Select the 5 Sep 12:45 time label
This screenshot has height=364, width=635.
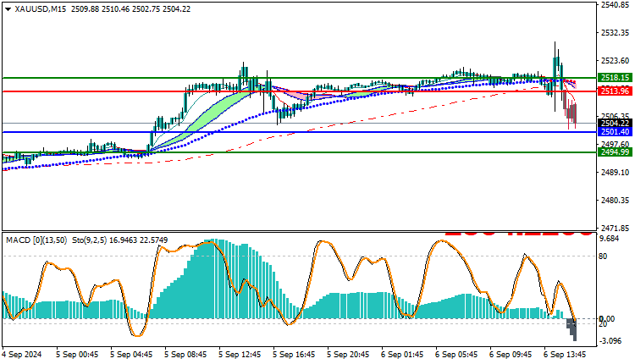click(x=240, y=355)
